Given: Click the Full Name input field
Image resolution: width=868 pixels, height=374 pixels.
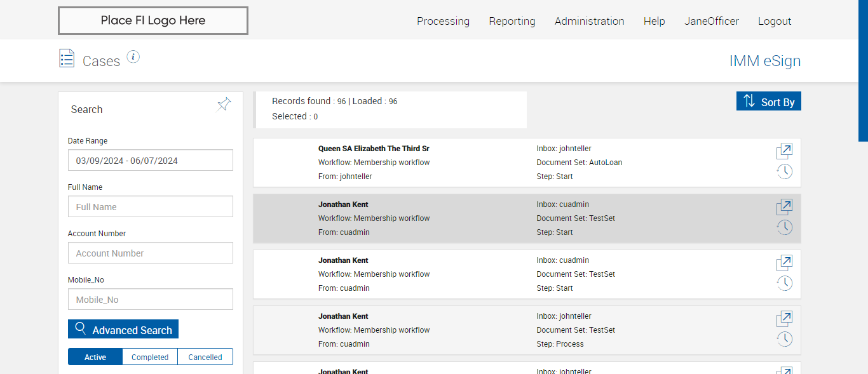Looking at the screenshot, I should pyautogui.click(x=151, y=207).
